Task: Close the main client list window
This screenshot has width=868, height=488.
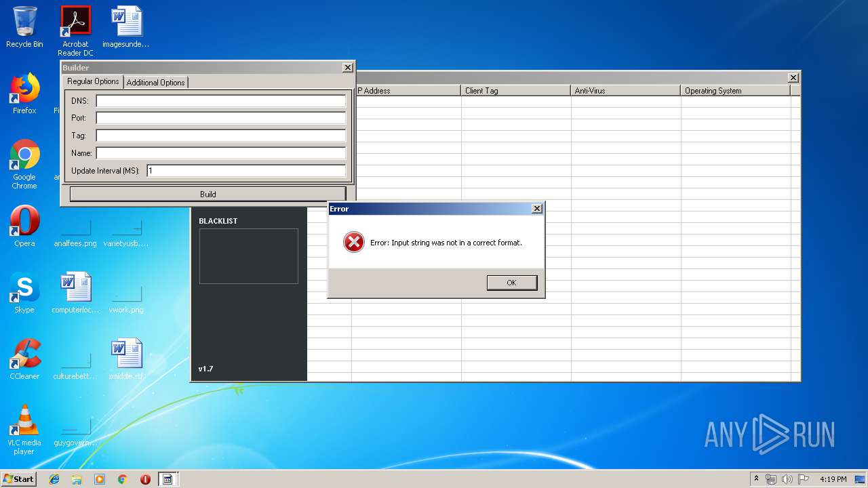Action: (x=793, y=78)
